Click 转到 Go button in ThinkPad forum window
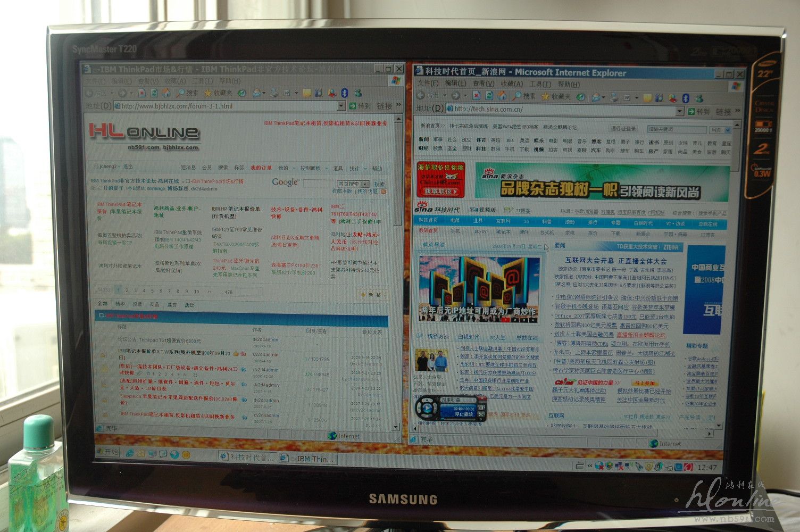The image size is (800, 532). (x=360, y=106)
